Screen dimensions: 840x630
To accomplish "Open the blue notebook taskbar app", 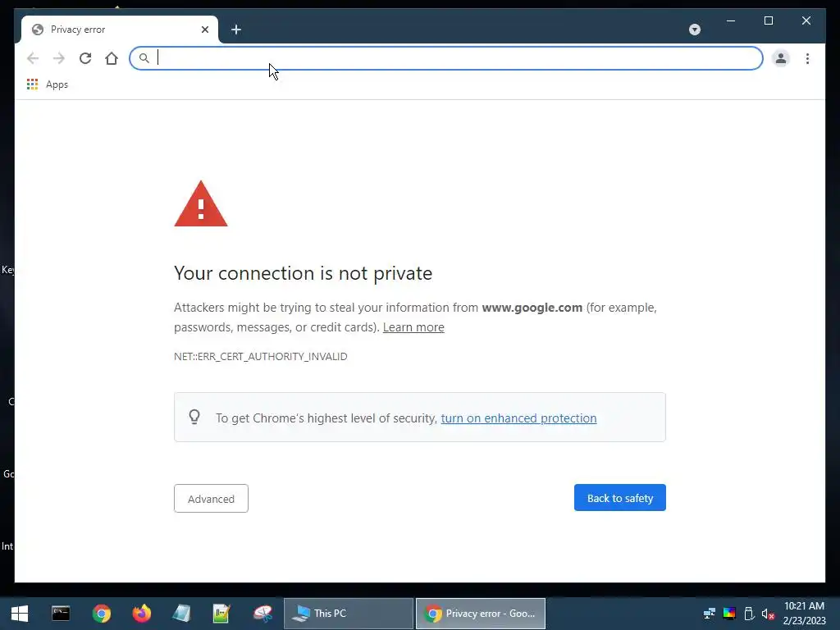I will (x=181, y=614).
